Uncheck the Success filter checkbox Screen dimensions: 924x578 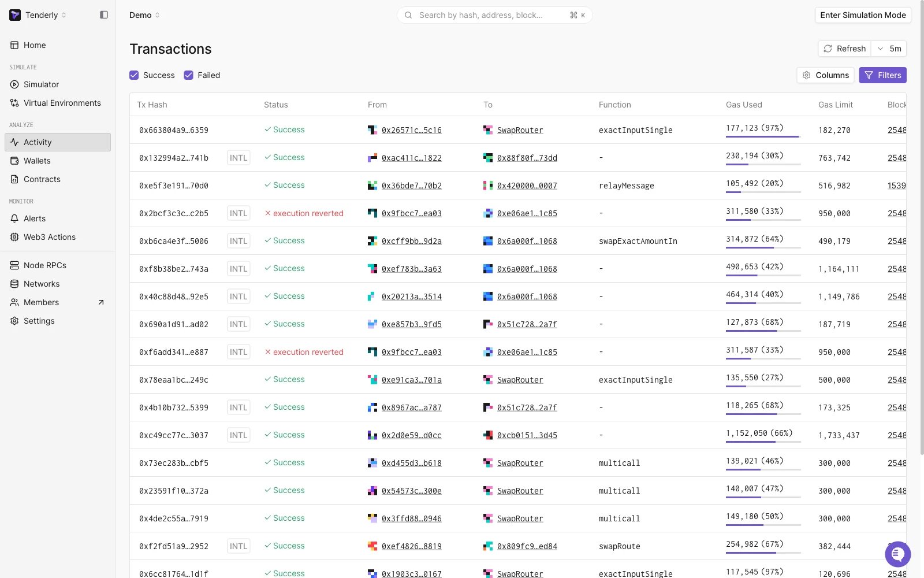tap(134, 75)
